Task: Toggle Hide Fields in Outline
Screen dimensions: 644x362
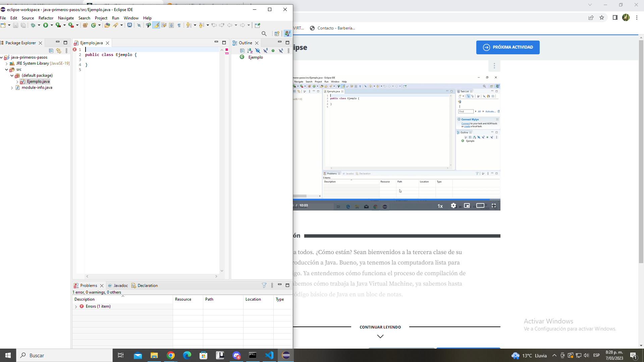Action: (x=258, y=51)
